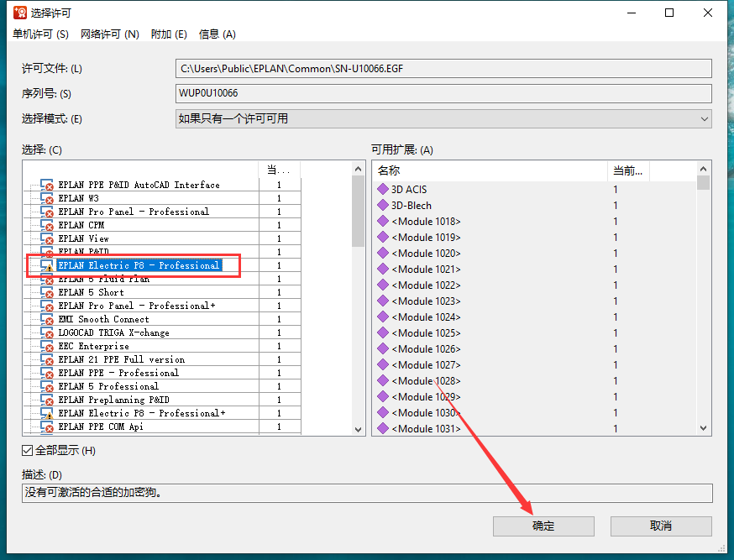Screen dimensions: 734x560
Task: Click the icon beside LOGOCAD TRIGA X-change
Action: pos(47,333)
